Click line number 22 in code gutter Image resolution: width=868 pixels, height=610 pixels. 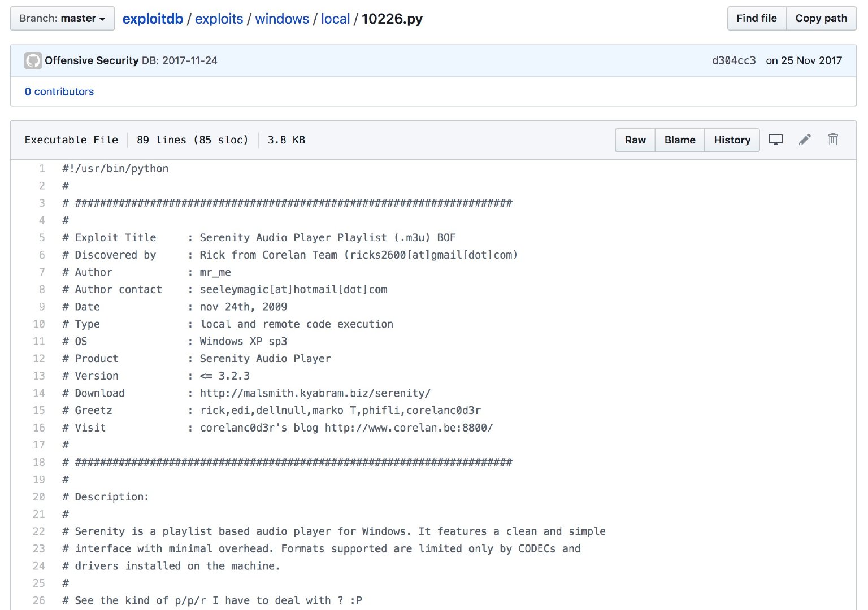point(39,531)
